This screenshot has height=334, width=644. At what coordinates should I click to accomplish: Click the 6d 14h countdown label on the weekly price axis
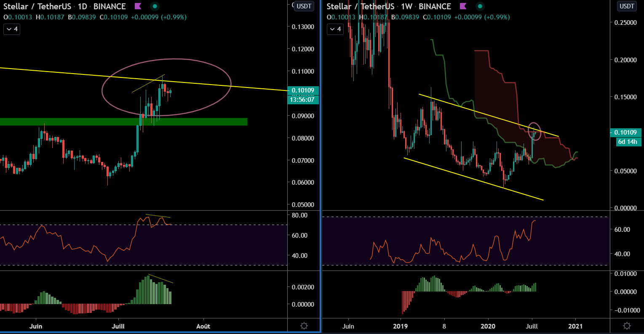pos(628,142)
